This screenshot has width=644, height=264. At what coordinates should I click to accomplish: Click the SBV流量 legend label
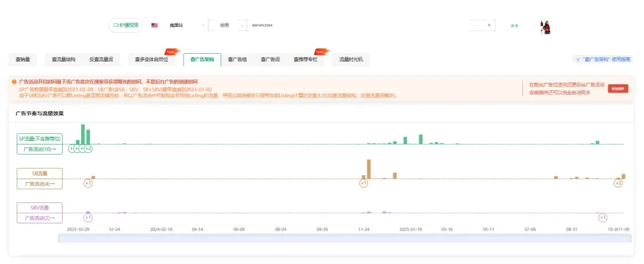pyautogui.click(x=39, y=208)
